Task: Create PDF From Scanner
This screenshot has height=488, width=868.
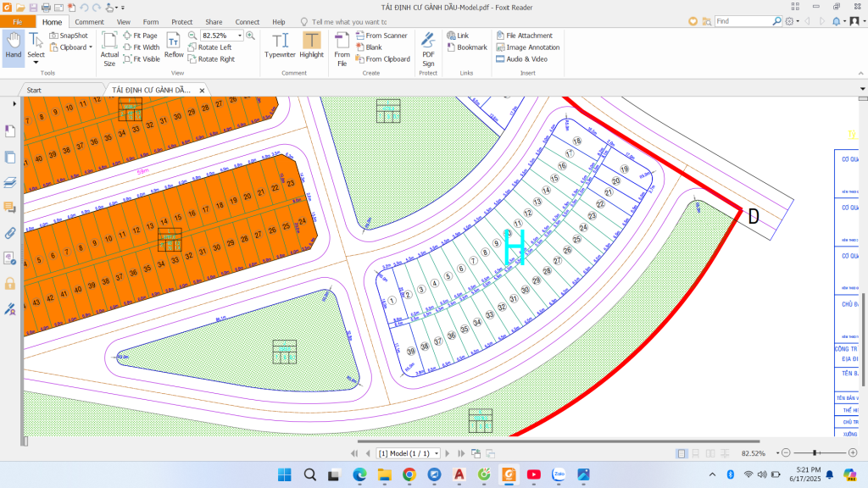Action: click(x=381, y=36)
